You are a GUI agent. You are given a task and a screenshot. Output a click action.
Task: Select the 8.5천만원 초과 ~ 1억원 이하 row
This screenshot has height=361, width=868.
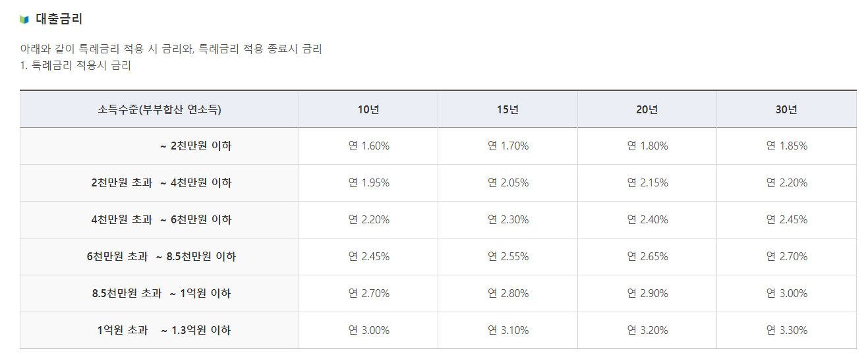click(x=438, y=294)
